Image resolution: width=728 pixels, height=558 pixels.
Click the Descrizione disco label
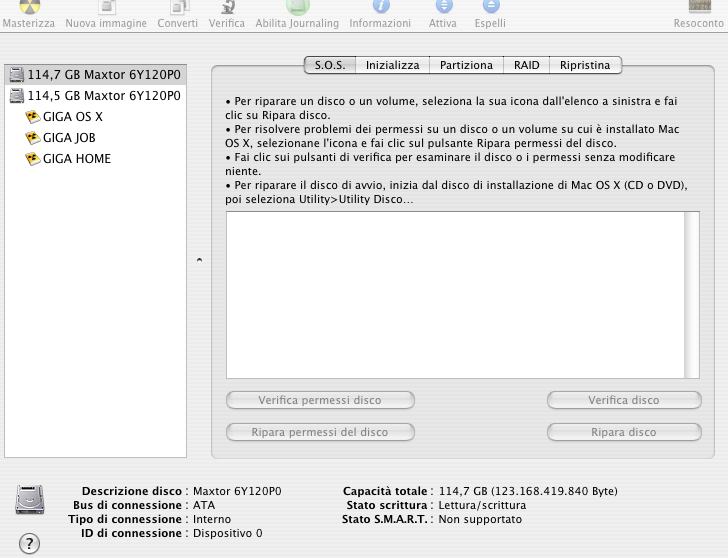tap(132, 491)
